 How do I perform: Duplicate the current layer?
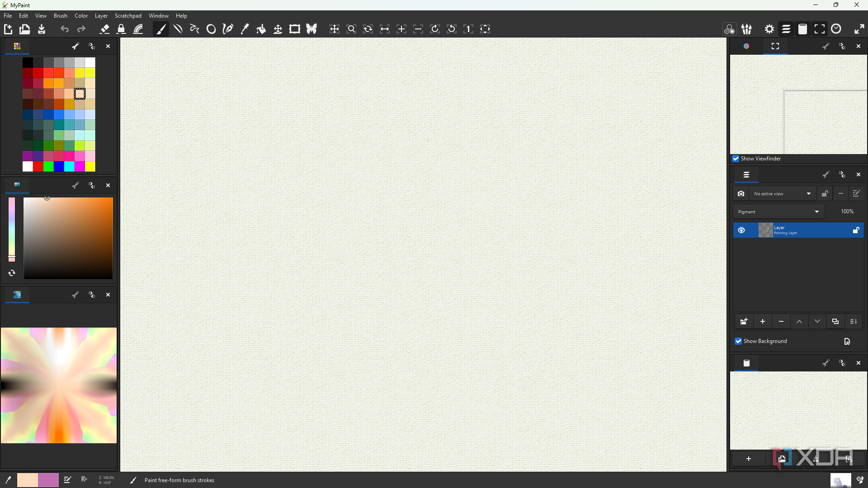tap(835, 322)
